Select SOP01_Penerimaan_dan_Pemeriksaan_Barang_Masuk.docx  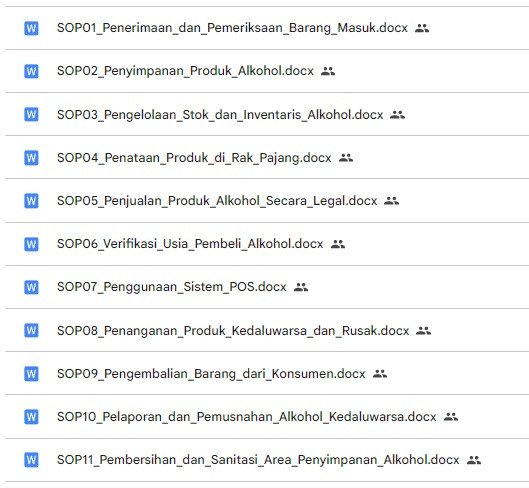[232, 28]
